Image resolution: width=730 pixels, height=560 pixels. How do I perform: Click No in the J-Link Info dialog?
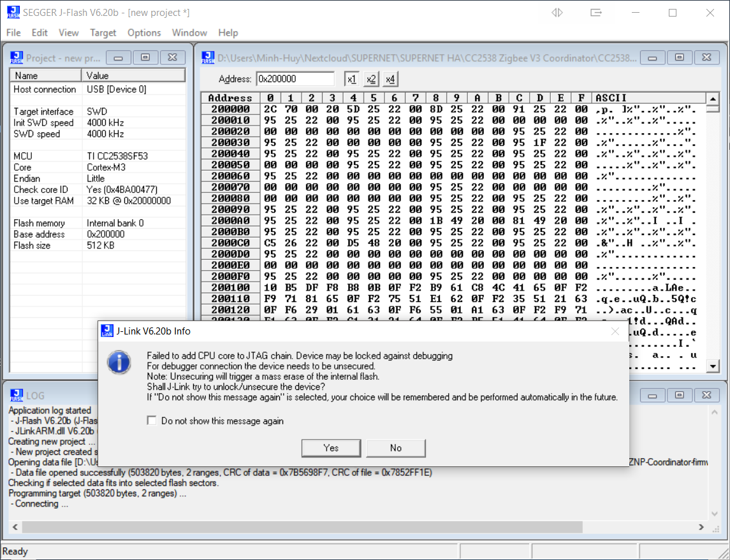tap(396, 448)
